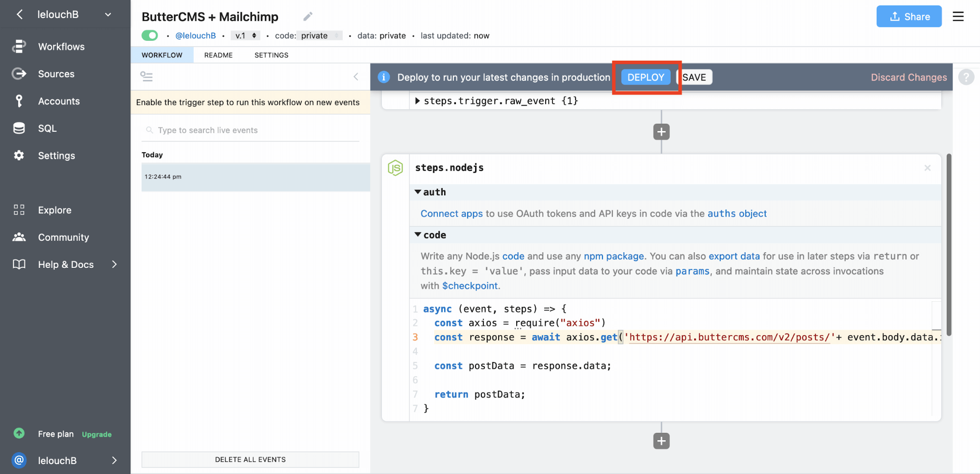
Task: Remove the steps.nodejs step
Action: 927,168
